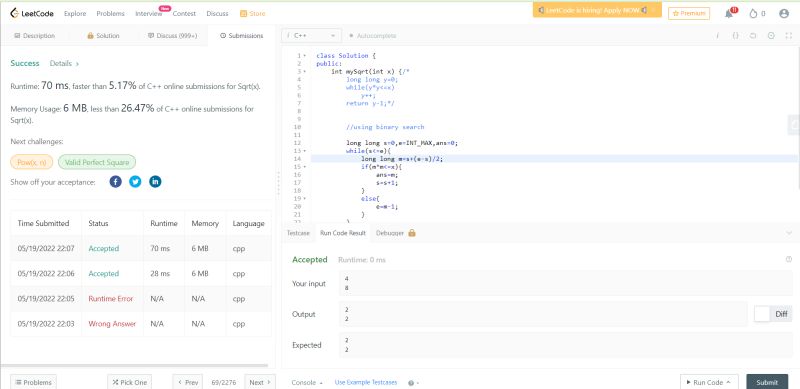
Task: Collapse the result panel chevron
Action: coord(789,233)
